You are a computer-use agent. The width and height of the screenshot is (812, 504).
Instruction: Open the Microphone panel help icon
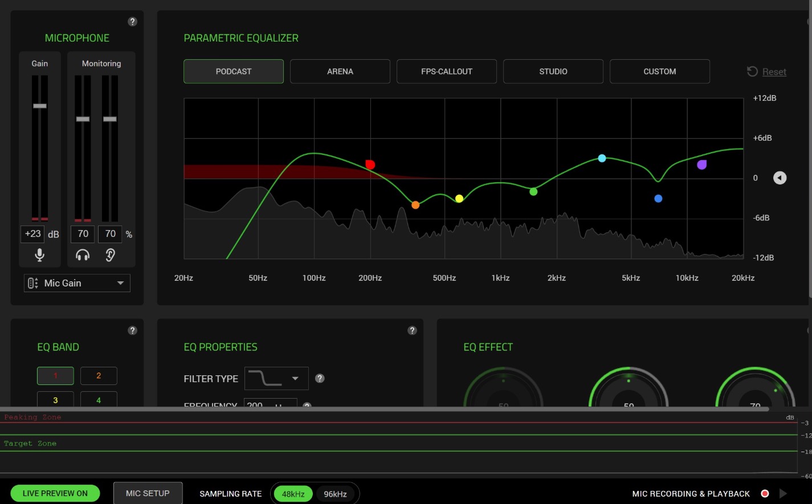click(x=132, y=22)
